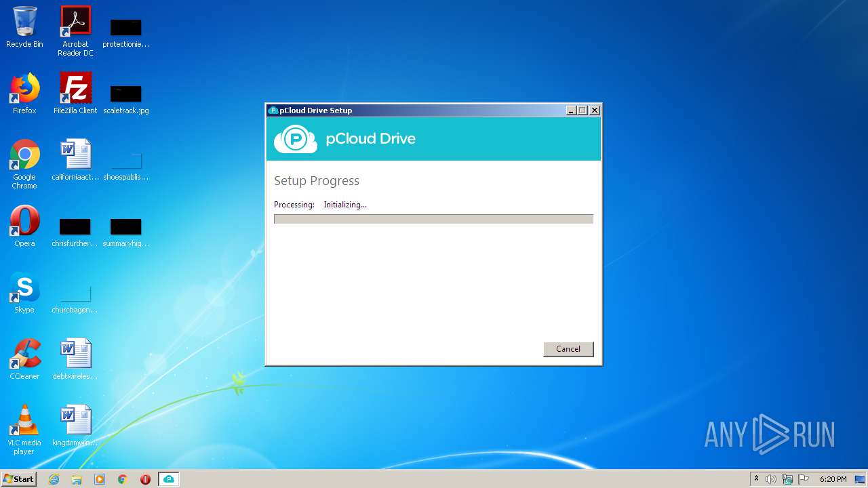This screenshot has width=868, height=488.
Task: Click the 'Initializing...' status text
Action: [345, 205]
